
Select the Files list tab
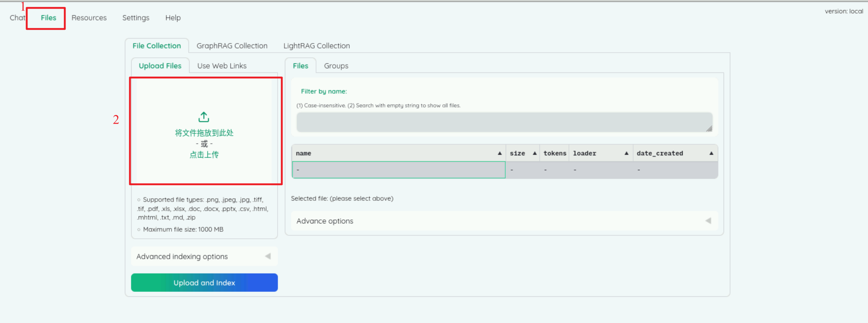coord(300,66)
